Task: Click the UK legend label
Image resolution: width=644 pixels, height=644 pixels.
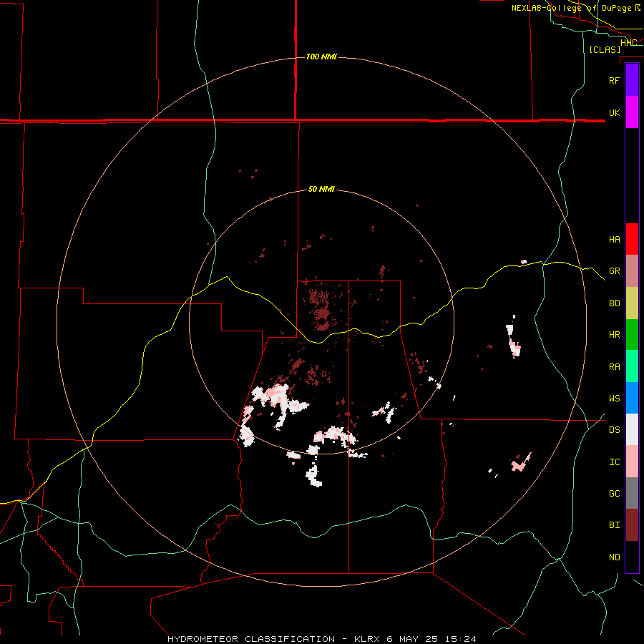Action: (x=614, y=112)
